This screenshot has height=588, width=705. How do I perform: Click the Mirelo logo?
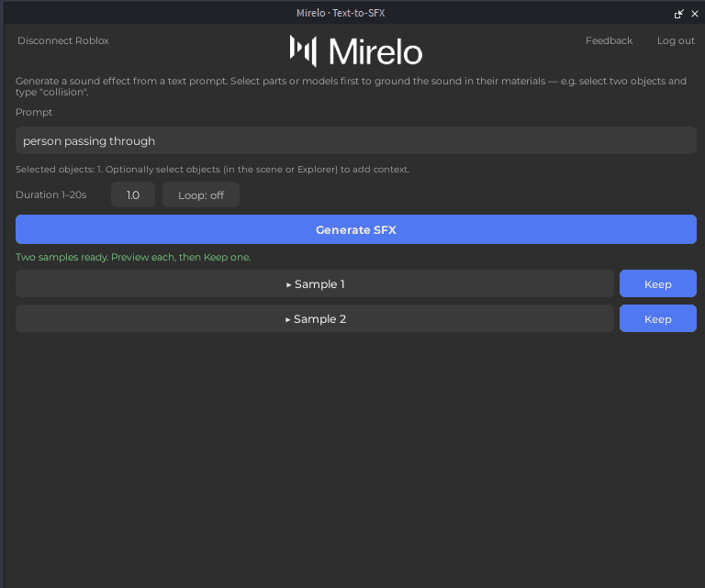click(355, 51)
